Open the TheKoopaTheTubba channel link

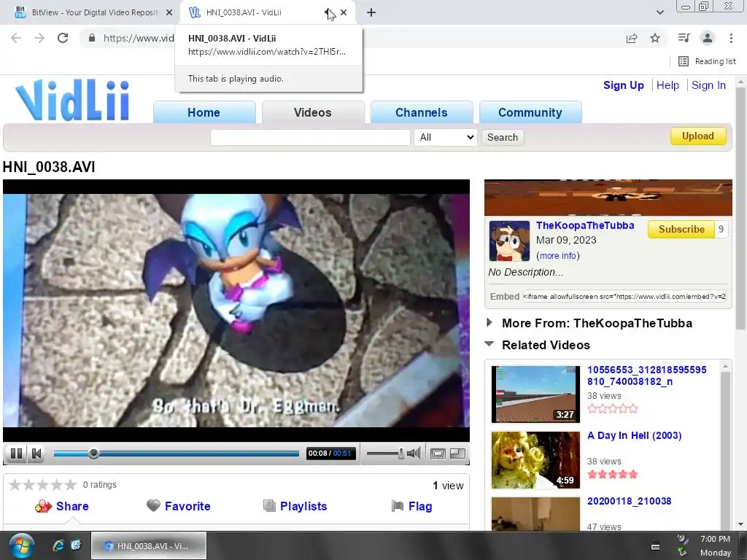pyautogui.click(x=585, y=225)
